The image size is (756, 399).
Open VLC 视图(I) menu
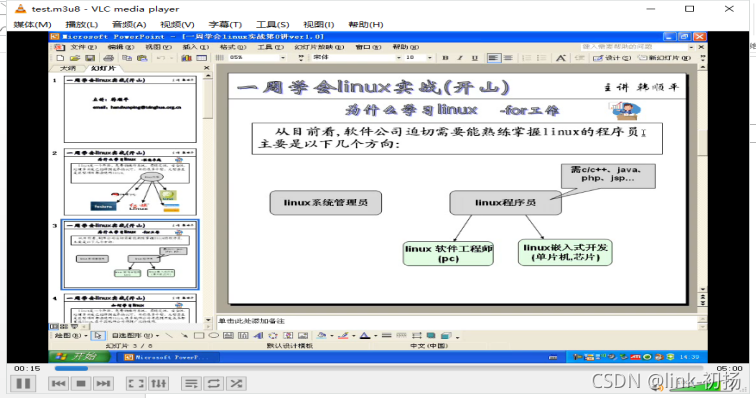(x=318, y=25)
